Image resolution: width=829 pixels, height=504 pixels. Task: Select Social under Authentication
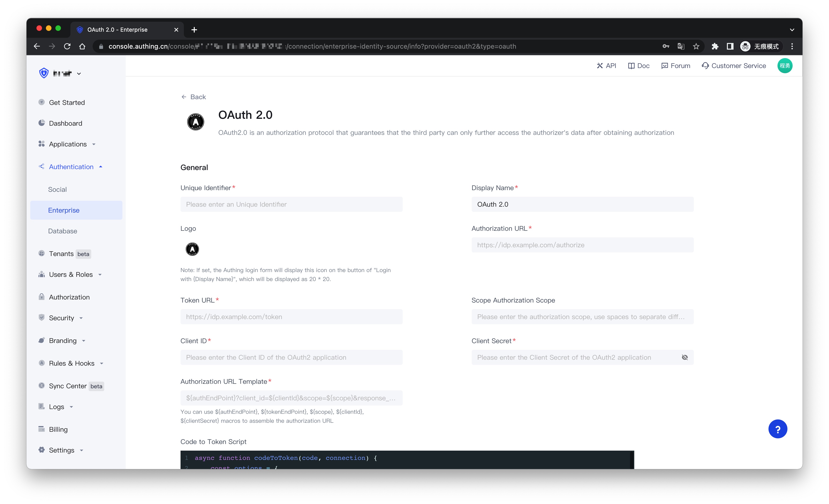click(x=57, y=190)
